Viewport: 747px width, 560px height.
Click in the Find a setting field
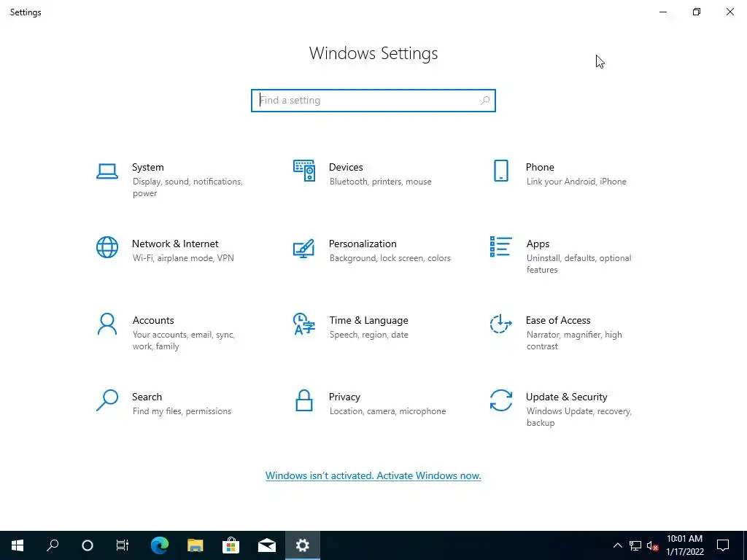(373, 101)
